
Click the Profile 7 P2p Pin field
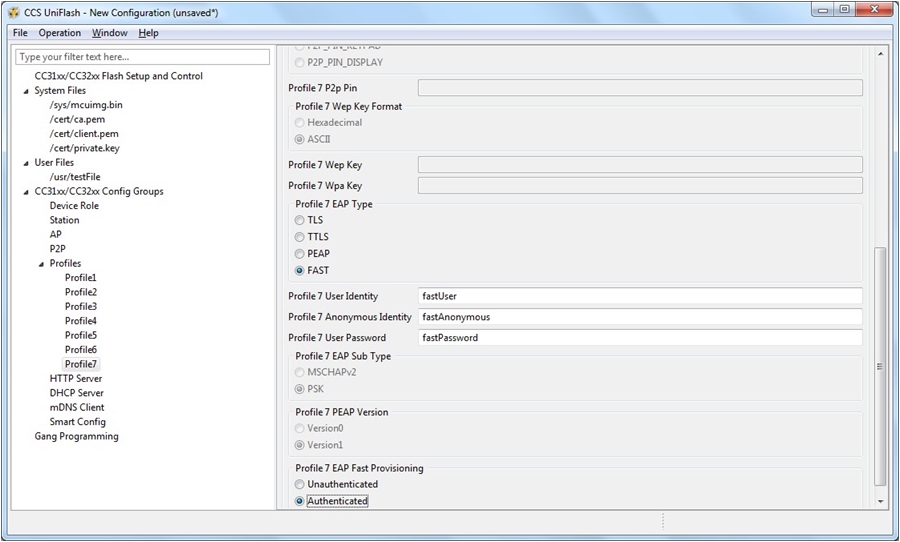coord(640,88)
